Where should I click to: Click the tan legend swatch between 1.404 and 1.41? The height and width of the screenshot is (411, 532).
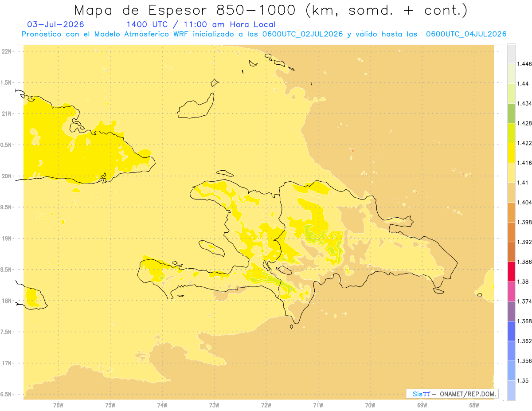[511, 192]
